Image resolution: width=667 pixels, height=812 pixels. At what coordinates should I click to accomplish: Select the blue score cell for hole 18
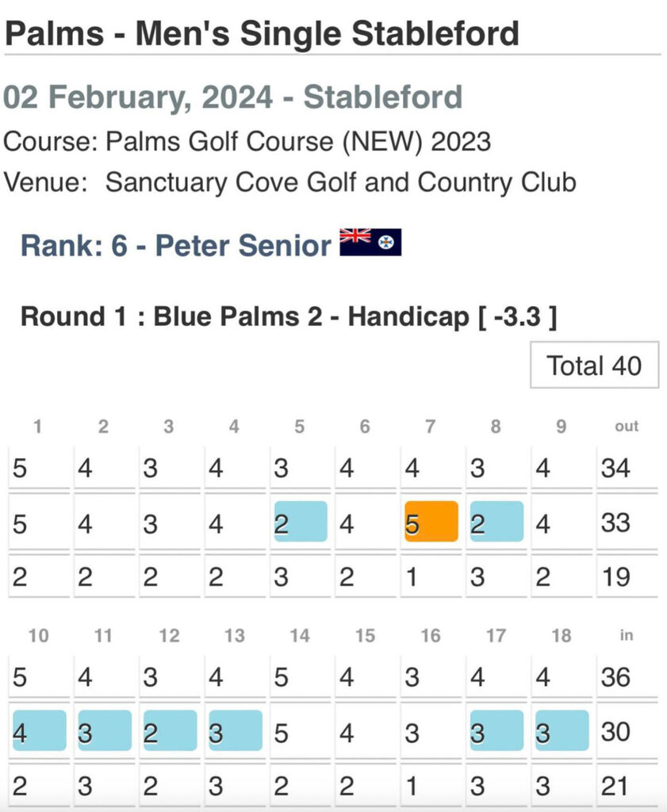[562, 730]
